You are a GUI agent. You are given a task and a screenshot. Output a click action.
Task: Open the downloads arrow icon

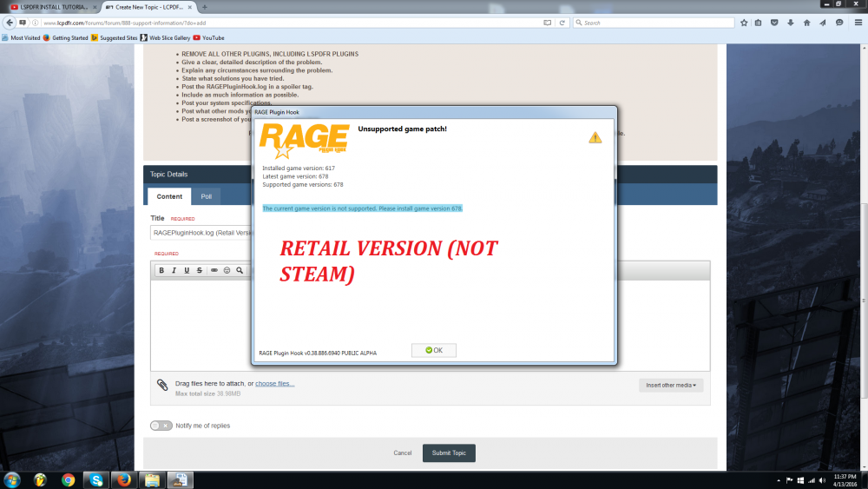(791, 23)
